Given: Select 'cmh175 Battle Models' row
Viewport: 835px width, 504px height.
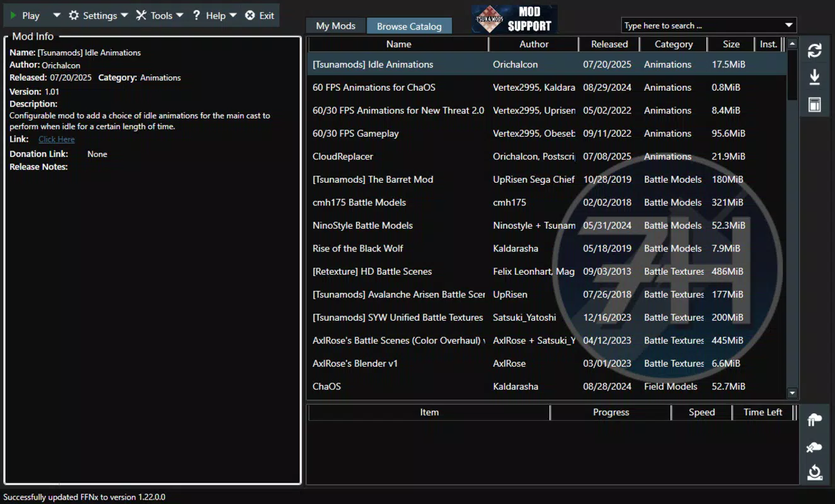Looking at the screenshot, I should pyautogui.click(x=547, y=202).
